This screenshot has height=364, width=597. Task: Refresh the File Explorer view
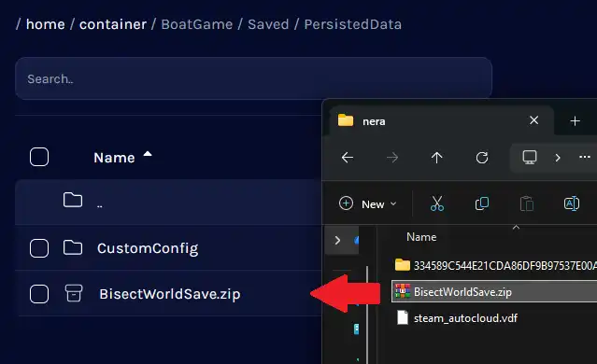pyautogui.click(x=482, y=158)
